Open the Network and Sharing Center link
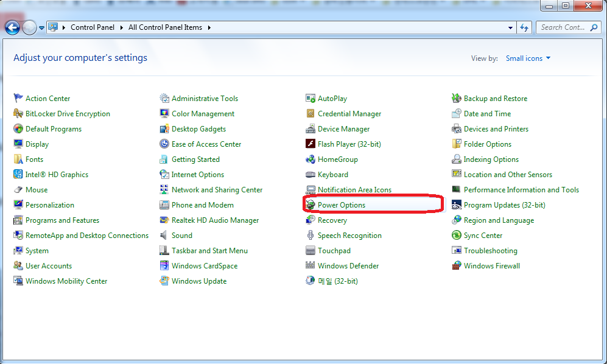607x364 pixels. 217,190
